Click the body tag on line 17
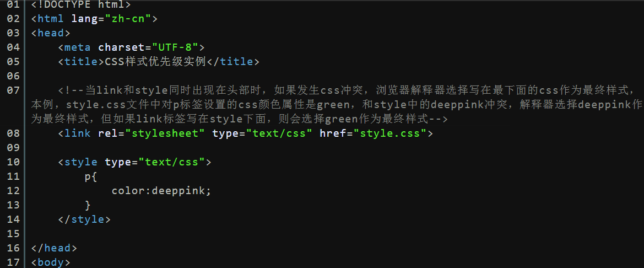This screenshot has width=644, height=268. pos(51,262)
